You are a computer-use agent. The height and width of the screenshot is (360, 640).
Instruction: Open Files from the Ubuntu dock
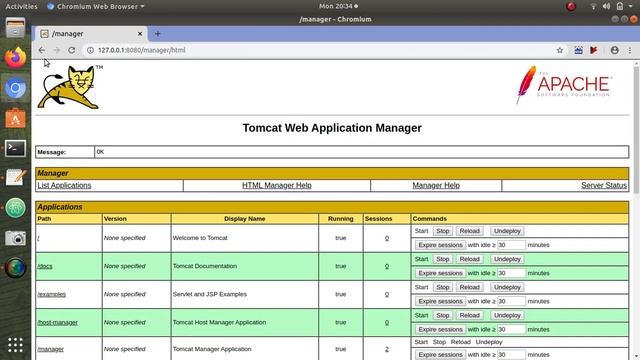coord(15,28)
